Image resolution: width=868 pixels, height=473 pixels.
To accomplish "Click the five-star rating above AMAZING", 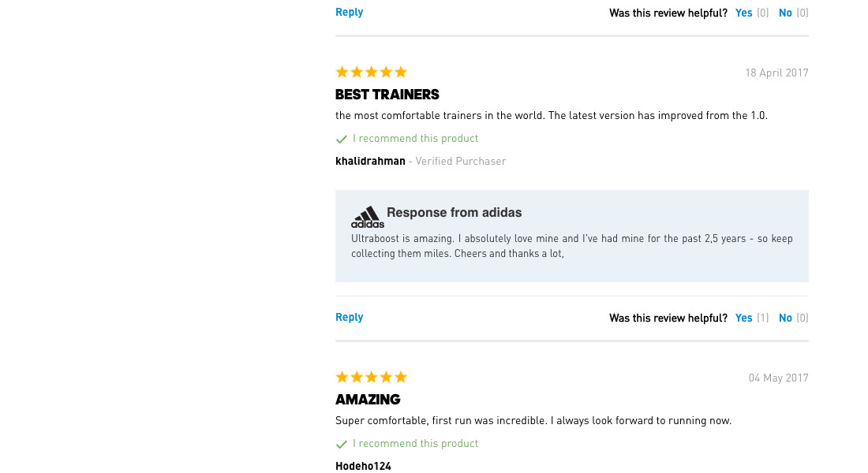I will [x=371, y=378].
